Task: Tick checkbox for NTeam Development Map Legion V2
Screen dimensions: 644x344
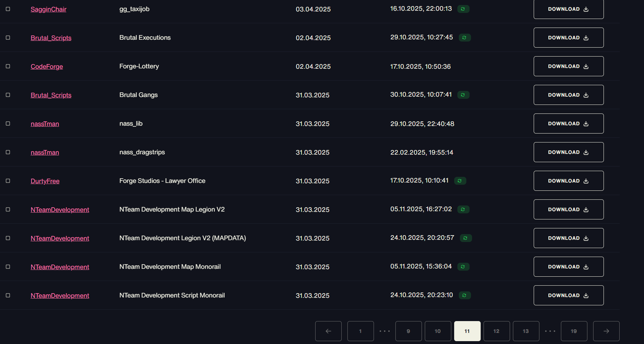Action: [8, 209]
